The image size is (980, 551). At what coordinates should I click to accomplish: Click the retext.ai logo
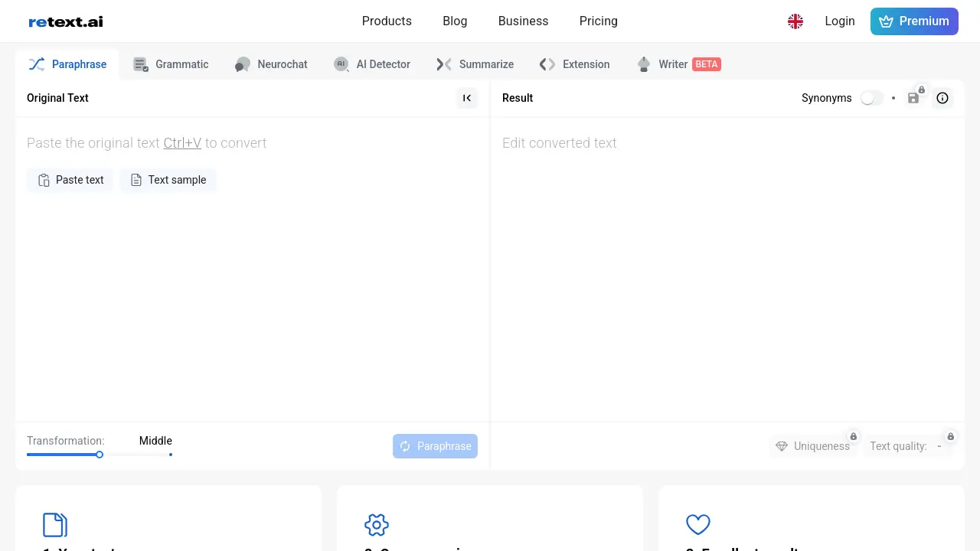click(66, 21)
